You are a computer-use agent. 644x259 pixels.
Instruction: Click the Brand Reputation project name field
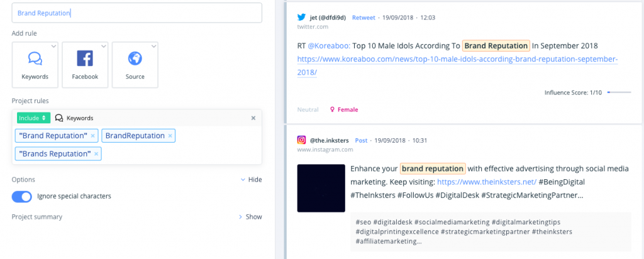[x=136, y=13]
